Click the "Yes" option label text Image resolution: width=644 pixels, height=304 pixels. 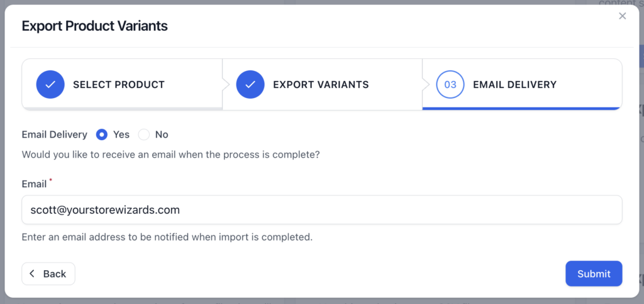pyautogui.click(x=121, y=134)
